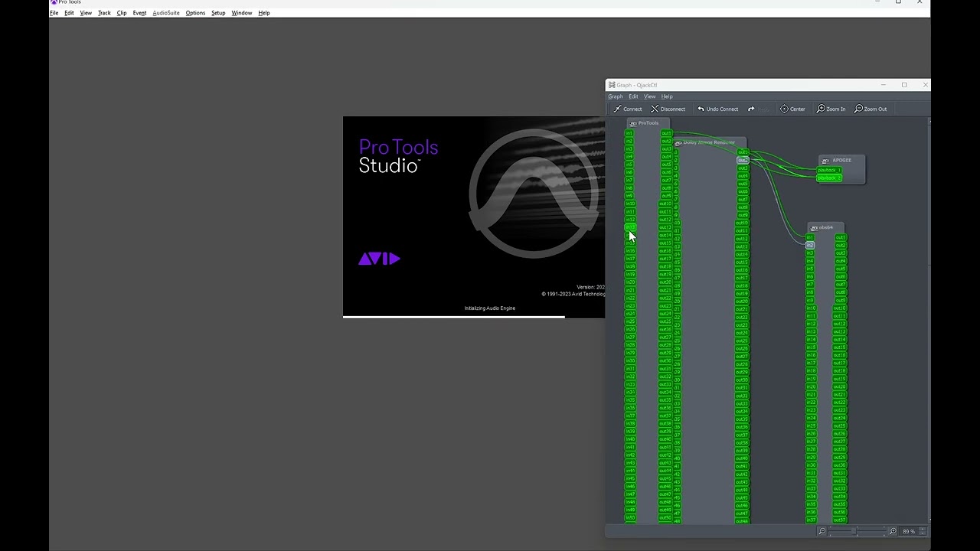
Task: Open the Pro Tools Help menu
Action: click(264, 13)
